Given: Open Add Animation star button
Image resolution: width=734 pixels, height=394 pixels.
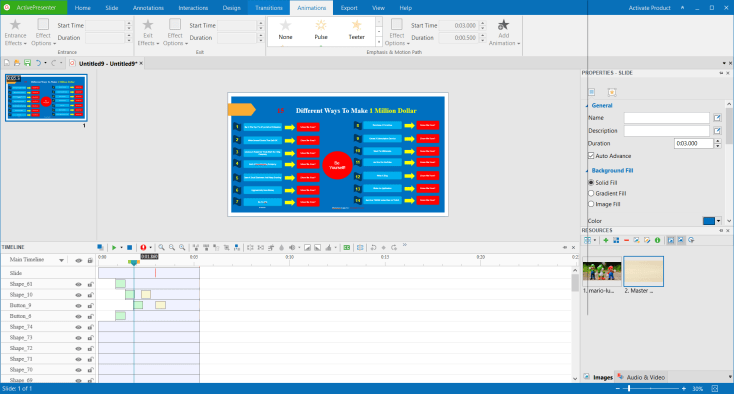Looking at the screenshot, I should 504,32.
